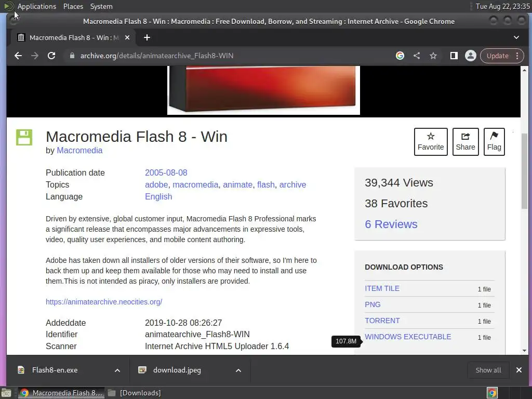Open the animatearchive.neocities.org link
The image size is (532, 399).
coord(104,302)
